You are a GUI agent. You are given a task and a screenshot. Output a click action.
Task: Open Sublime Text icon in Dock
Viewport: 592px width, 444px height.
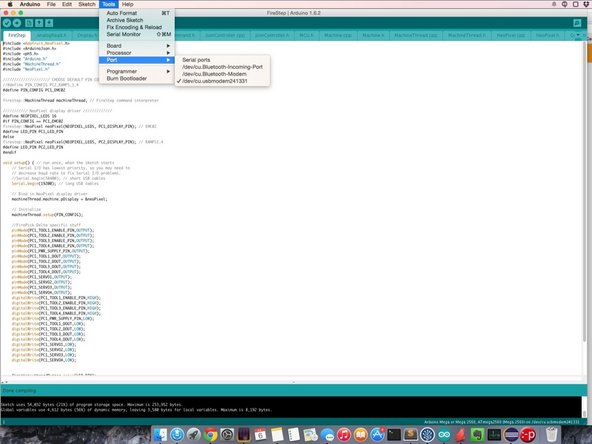click(410, 435)
